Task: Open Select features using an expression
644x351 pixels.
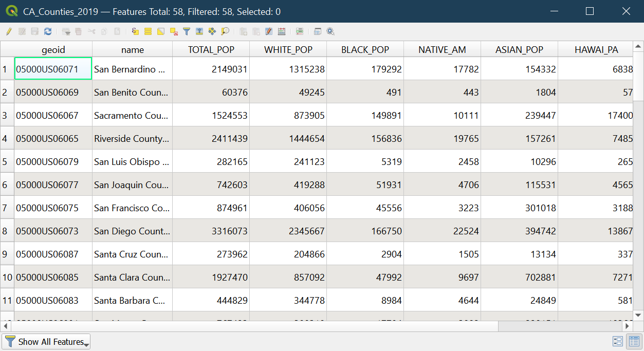Action: pyautogui.click(x=135, y=31)
